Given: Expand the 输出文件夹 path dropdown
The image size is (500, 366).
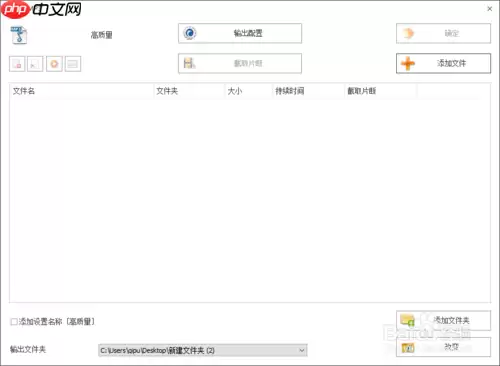Looking at the screenshot, I should pos(302,350).
